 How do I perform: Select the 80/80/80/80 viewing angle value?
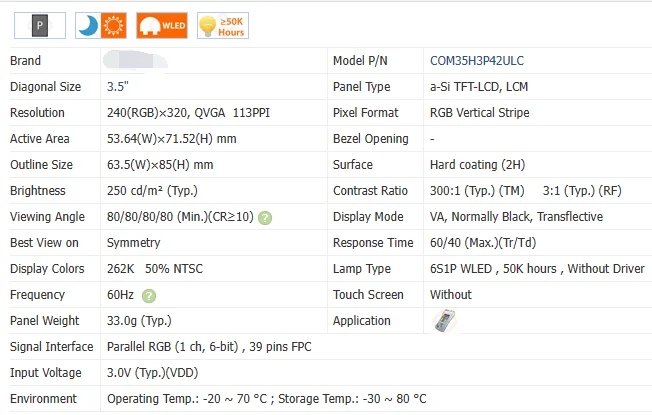pos(180,217)
